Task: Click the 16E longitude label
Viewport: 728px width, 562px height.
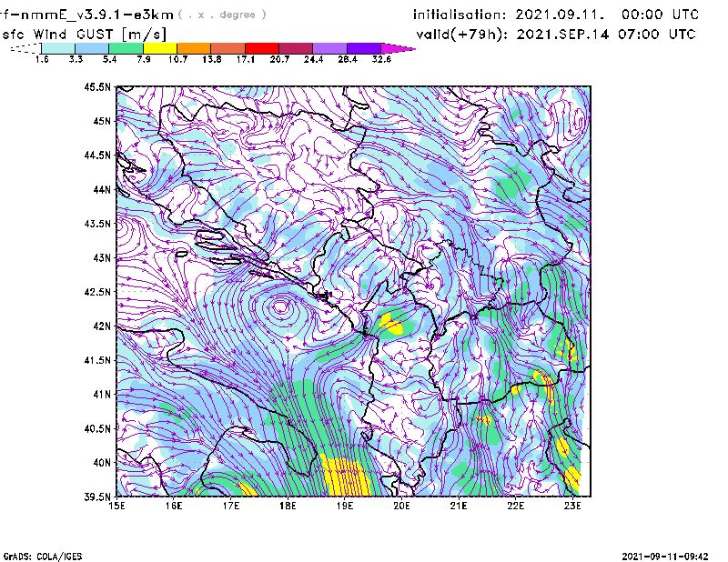Action: [174, 506]
